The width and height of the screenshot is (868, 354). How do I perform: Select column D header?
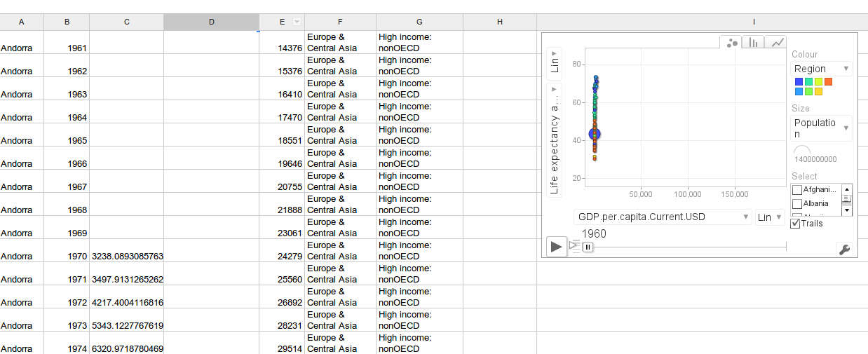tap(212, 22)
